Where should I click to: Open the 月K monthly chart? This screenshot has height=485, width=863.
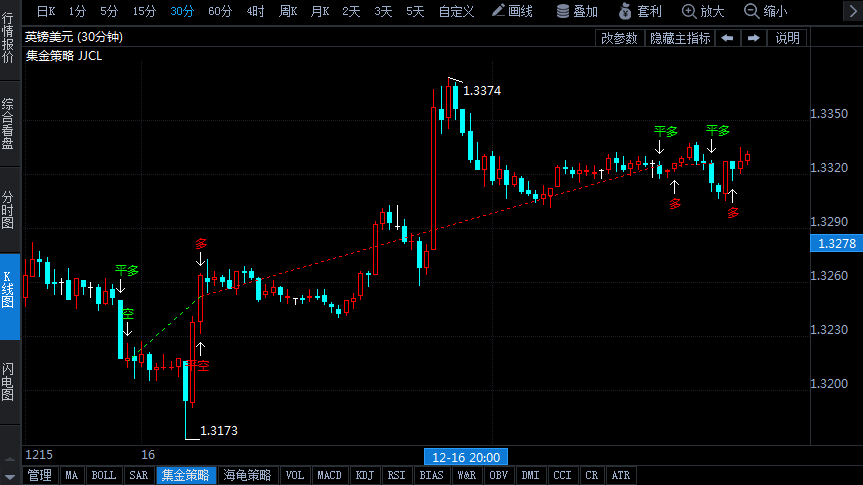[320, 11]
